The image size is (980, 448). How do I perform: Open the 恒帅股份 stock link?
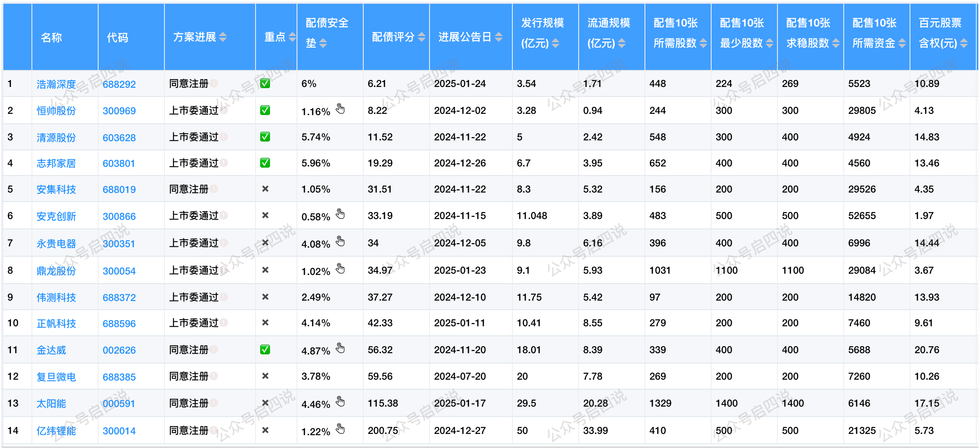tap(56, 111)
